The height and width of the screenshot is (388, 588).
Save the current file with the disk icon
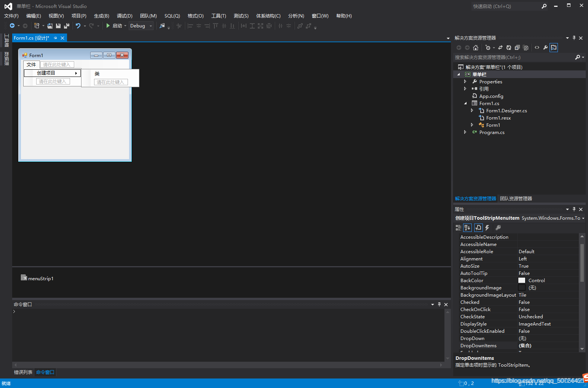58,26
